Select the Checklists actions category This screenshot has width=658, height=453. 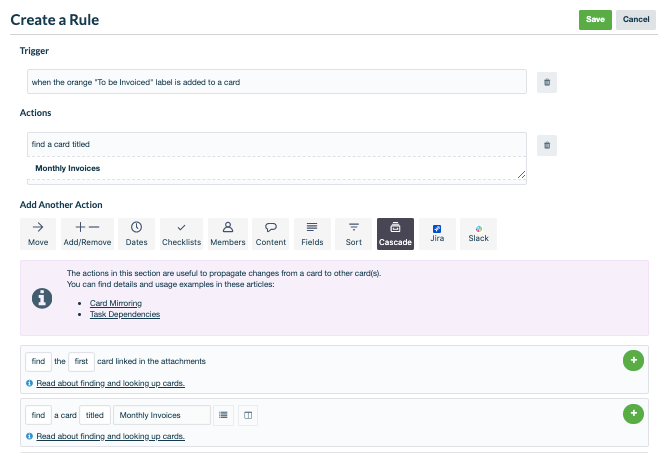(x=181, y=233)
